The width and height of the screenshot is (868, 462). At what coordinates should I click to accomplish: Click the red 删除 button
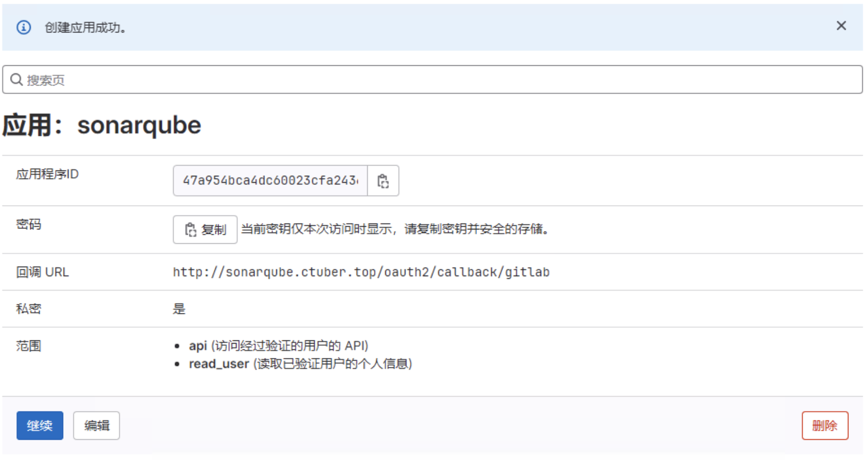pyautogui.click(x=825, y=425)
